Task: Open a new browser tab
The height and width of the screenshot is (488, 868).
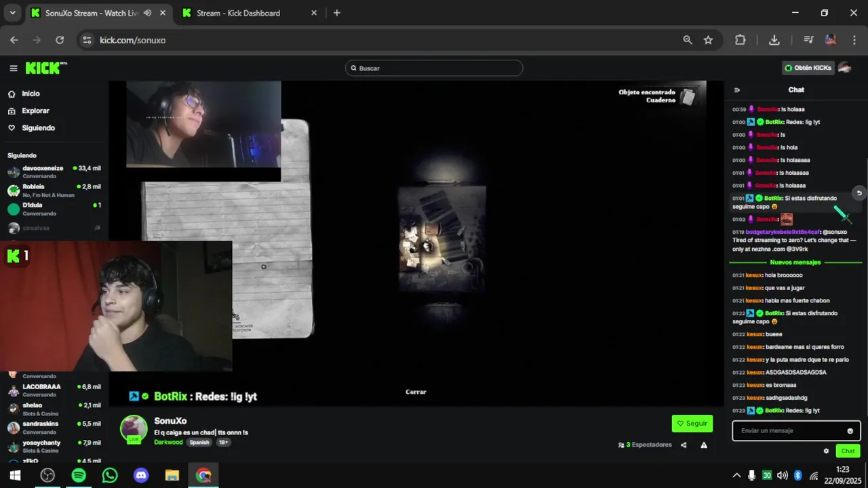Action: tap(336, 13)
